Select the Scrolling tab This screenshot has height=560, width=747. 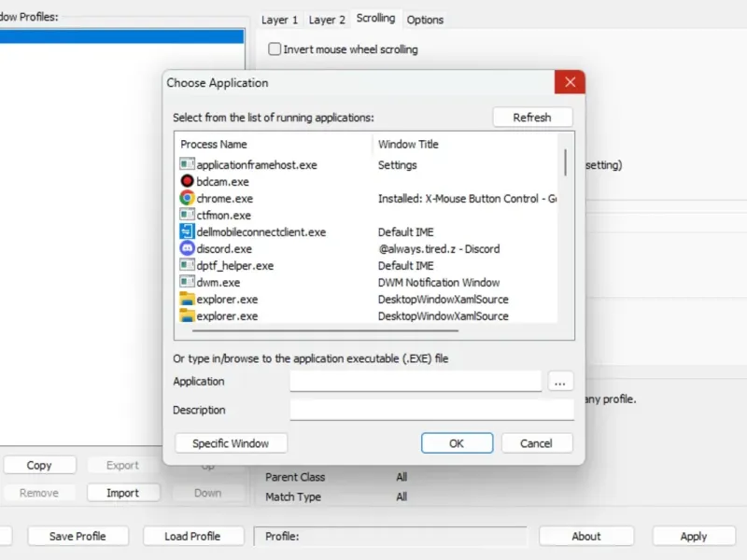click(376, 18)
